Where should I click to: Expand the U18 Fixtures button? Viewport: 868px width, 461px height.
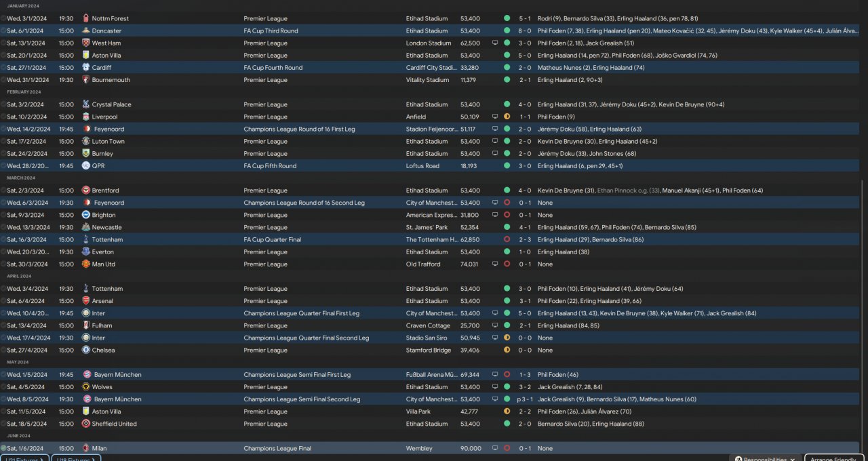coord(76,459)
